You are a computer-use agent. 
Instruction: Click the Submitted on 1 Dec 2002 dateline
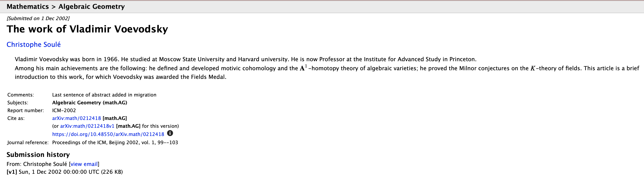point(38,18)
